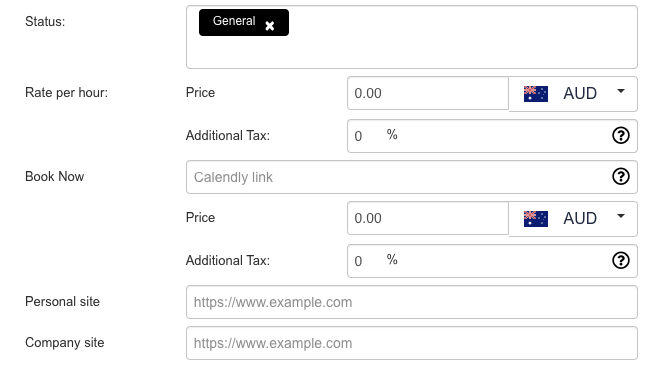Click Australian flag in Rate per hour currency
The height and width of the screenshot is (366, 666).
536,94
